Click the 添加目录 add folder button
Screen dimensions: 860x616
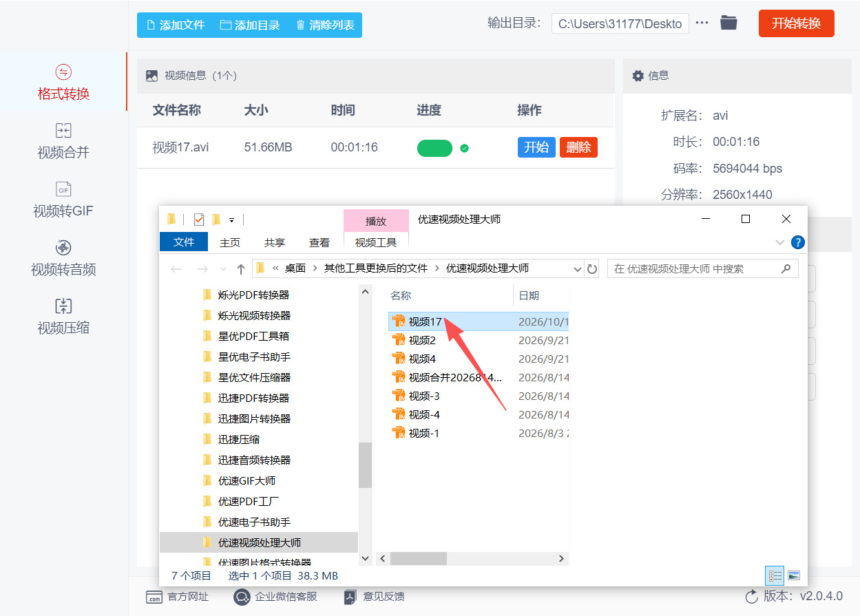[x=250, y=25]
